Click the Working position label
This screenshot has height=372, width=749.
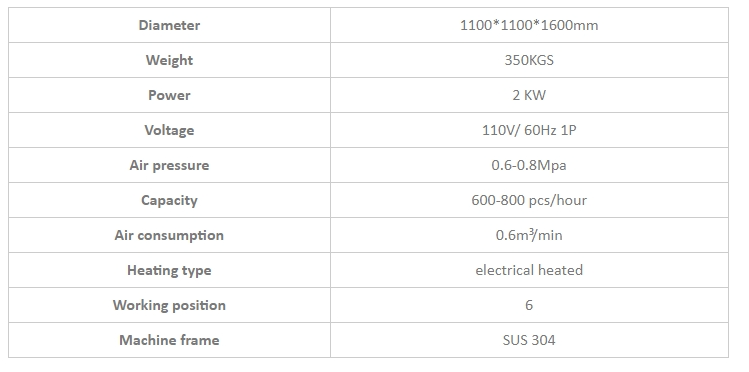coord(169,305)
